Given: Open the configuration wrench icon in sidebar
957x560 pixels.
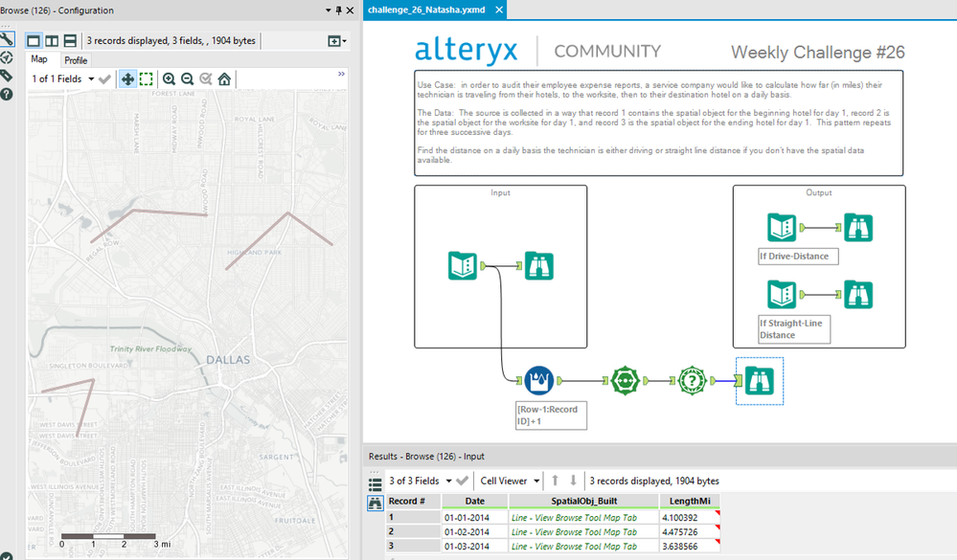Looking at the screenshot, I should pos(6,39).
